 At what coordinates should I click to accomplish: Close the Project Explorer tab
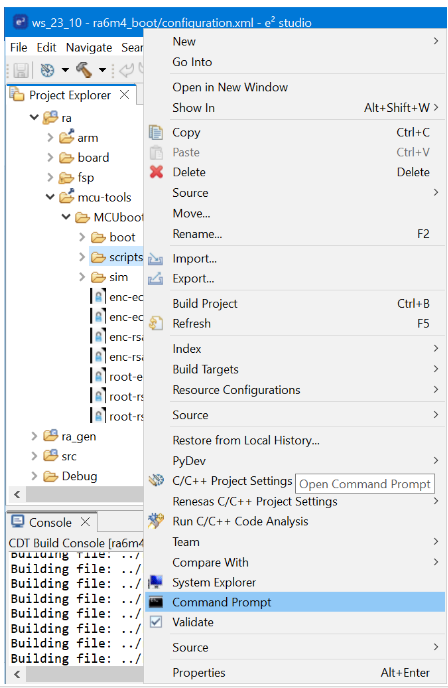click(125, 95)
